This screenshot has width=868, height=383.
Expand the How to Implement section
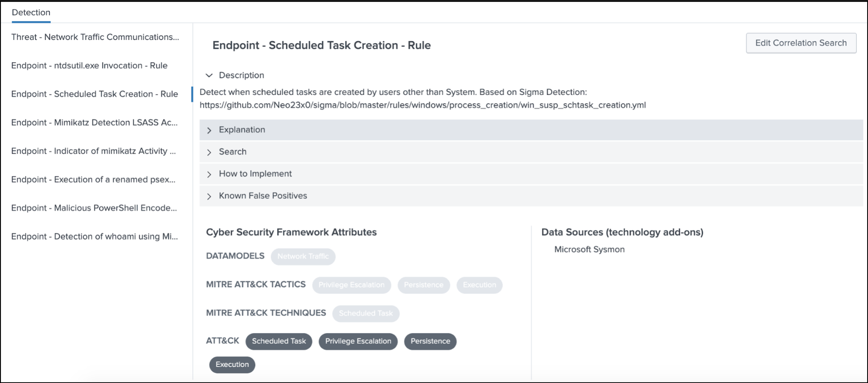point(531,174)
